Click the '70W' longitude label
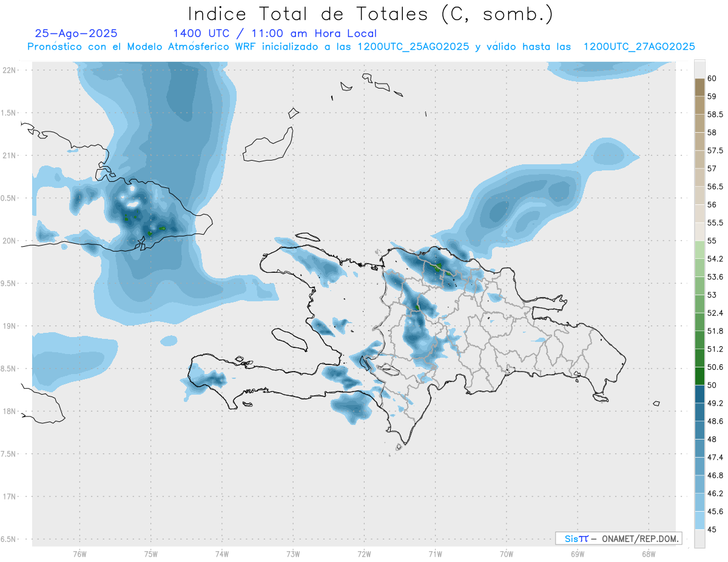 [507, 554]
